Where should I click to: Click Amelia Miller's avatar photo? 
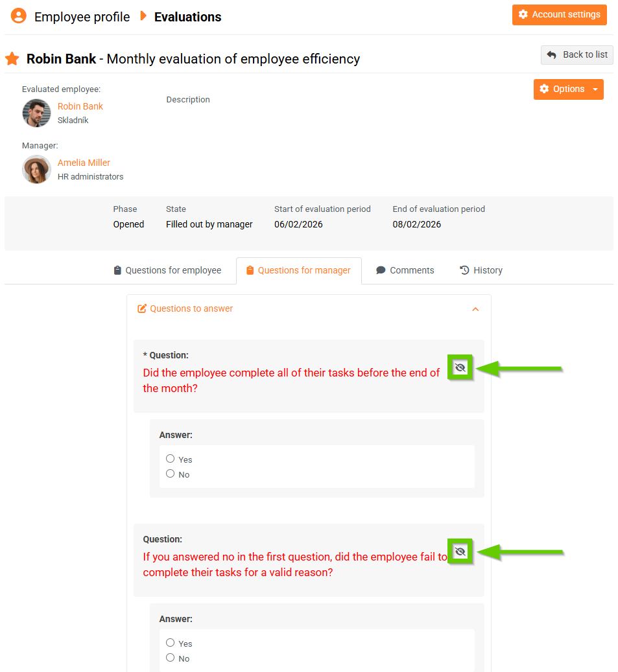point(36,169)
